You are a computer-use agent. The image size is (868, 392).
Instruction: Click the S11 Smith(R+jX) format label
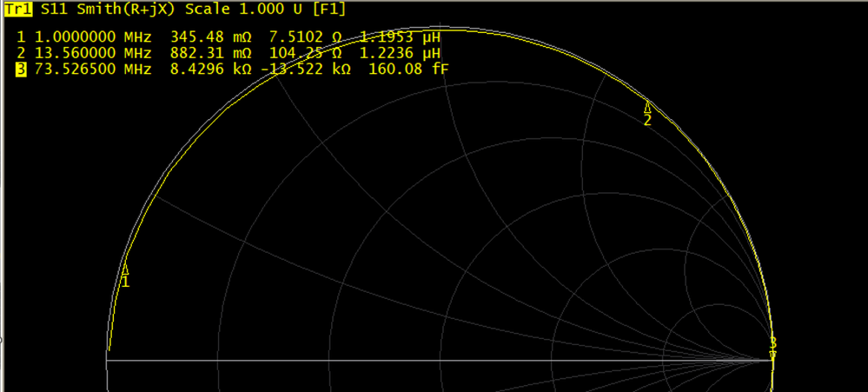[x=109, y=10]
